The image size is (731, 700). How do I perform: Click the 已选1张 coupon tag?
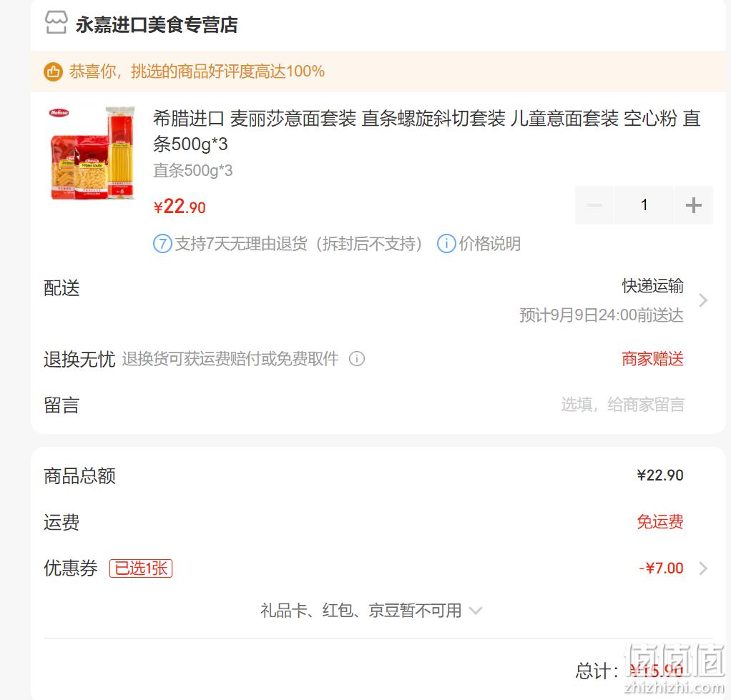point(141,568)
